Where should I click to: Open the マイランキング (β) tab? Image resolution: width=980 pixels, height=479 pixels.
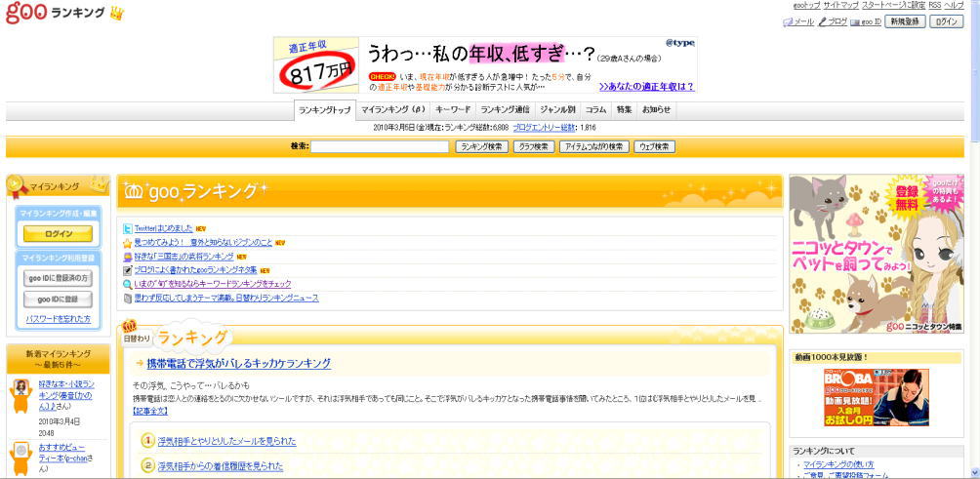pos(393,110)
